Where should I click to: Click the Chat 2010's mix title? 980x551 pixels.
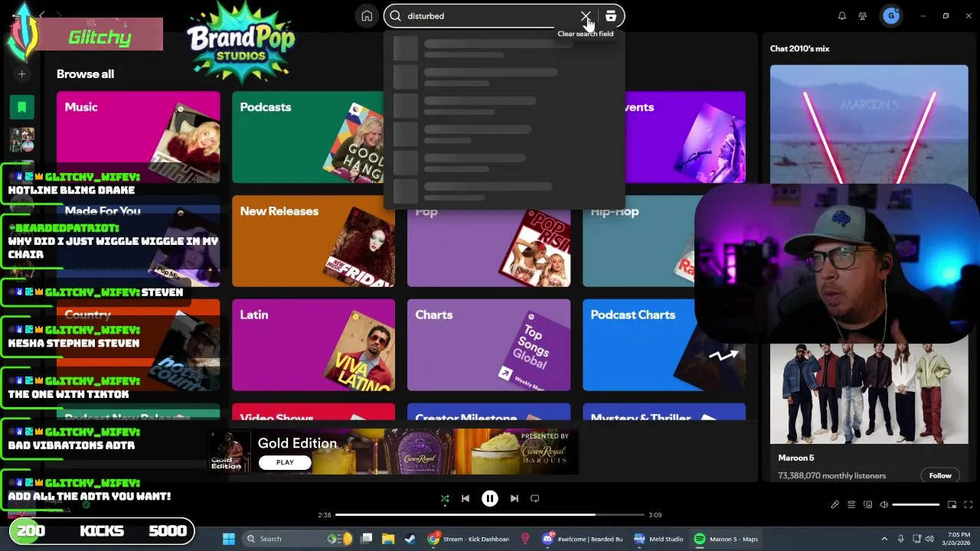(x=799, y=48)
